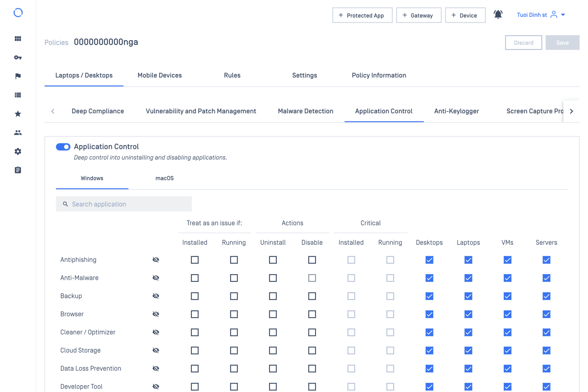
Task: Open the flag icon in sidebar
Action: [x=18, y=76]
